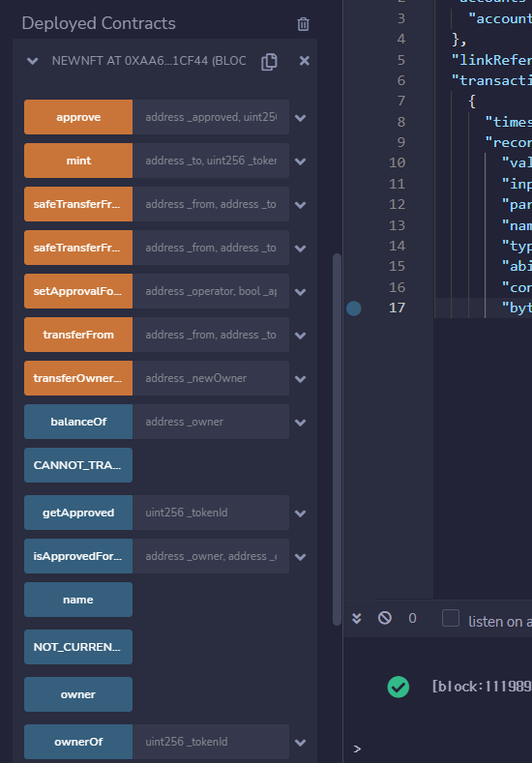Click the side panel vertical scrollbar

[337, 439]
